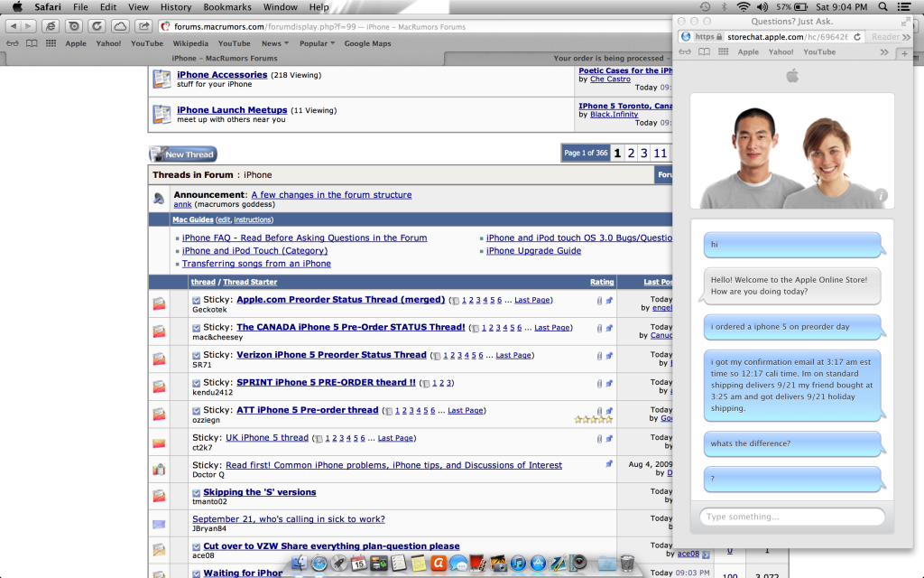Toggle checkbox for Cut over to VZW thread
924x578 pixels.
click(196, 546)
